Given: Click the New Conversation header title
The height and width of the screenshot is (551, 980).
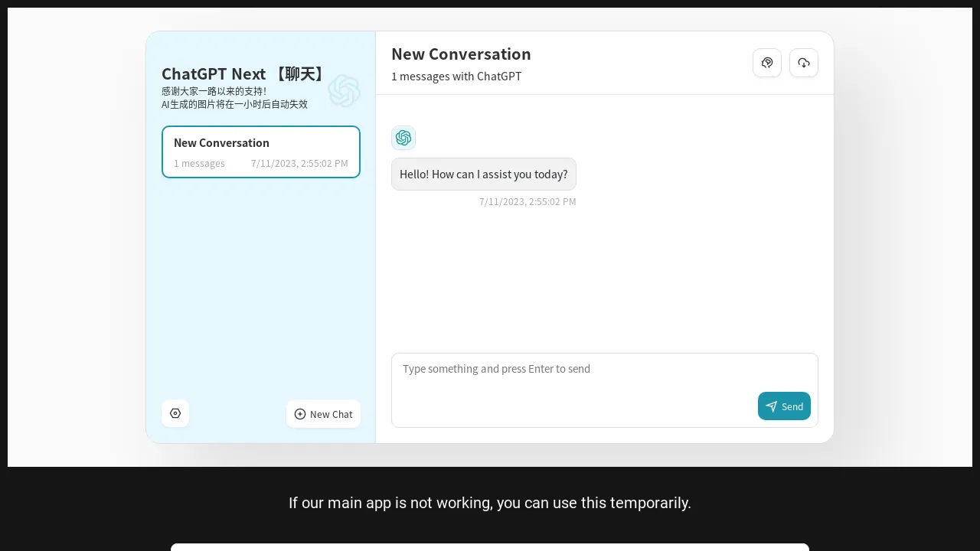Looking at the screenshot, I should click(461, 54).
